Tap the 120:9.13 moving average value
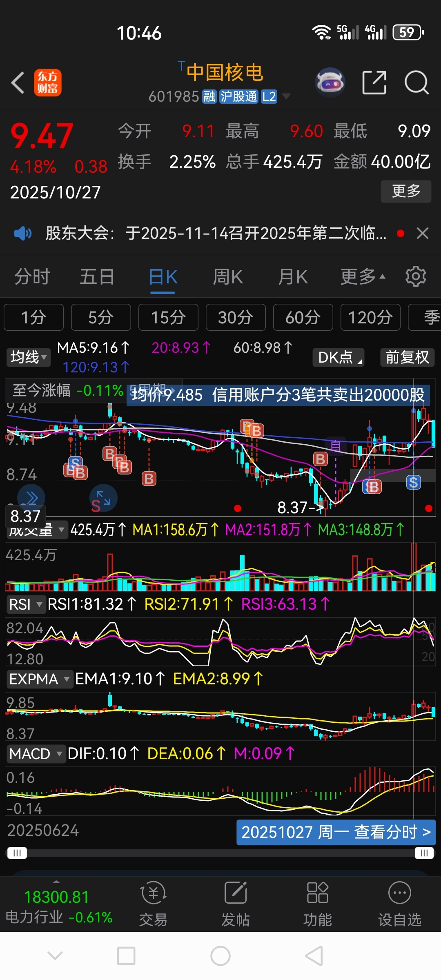The width and height of the screenshot is (441, 980). [96, 367]
